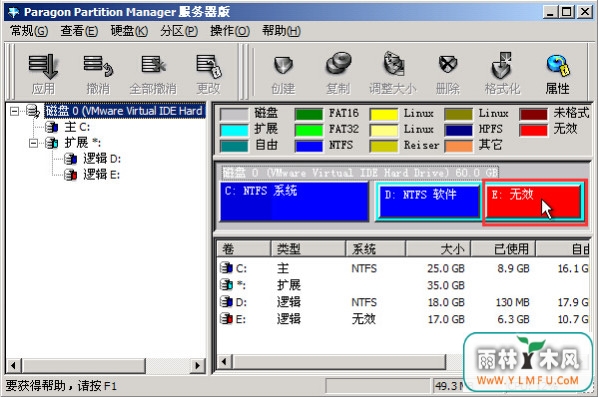Open the 分区(P) menu

179,31
